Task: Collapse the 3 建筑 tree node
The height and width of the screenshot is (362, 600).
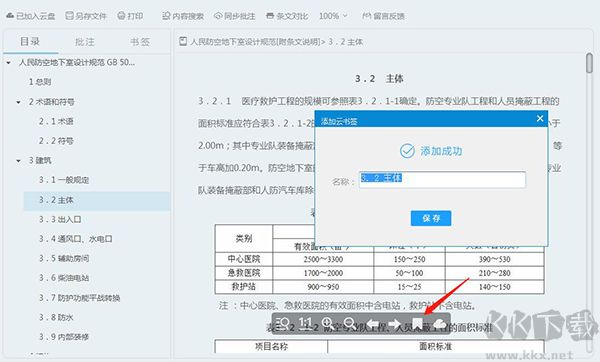Action: [18, 161]
